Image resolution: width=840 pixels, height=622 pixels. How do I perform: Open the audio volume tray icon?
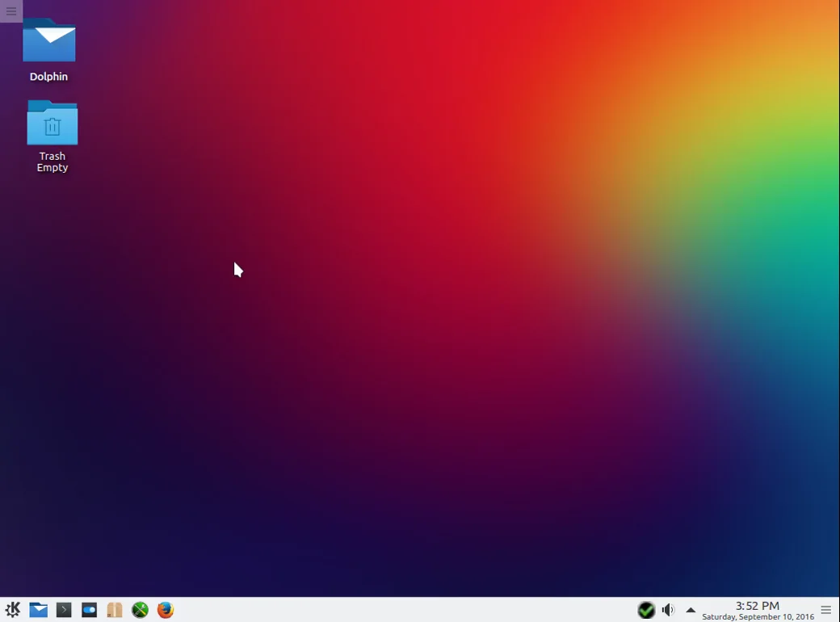(668, 610)
